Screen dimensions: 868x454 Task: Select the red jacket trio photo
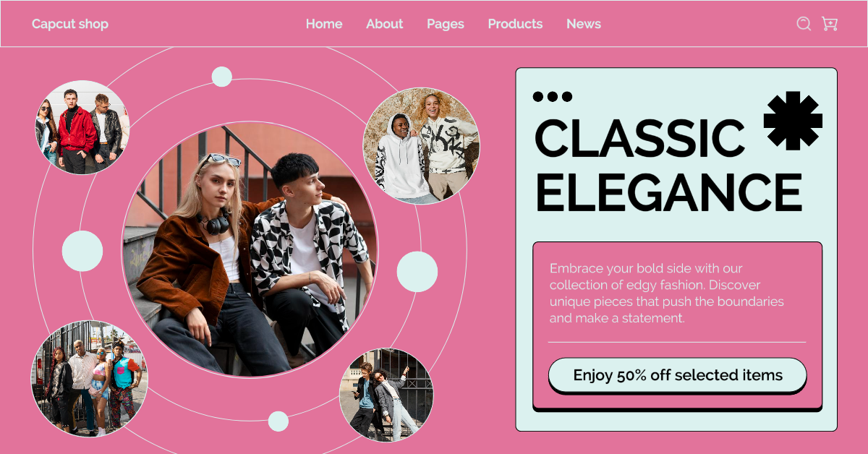(x=82, y=127)
